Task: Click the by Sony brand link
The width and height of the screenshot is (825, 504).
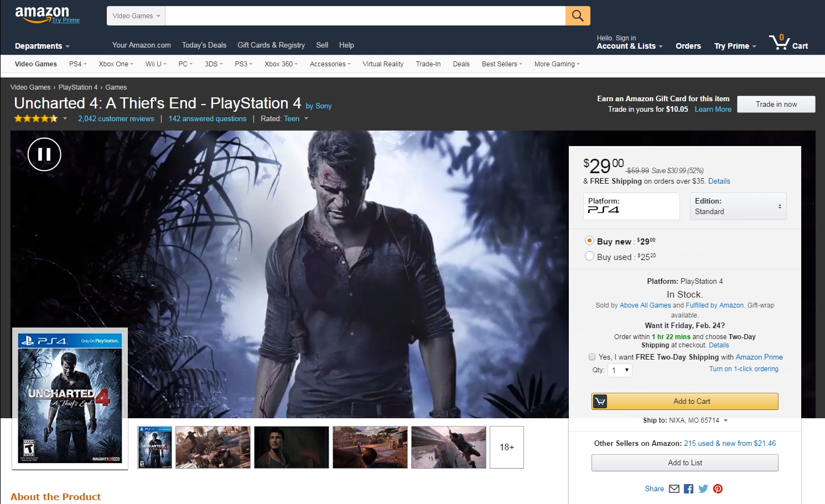Action: pos(319,106)
